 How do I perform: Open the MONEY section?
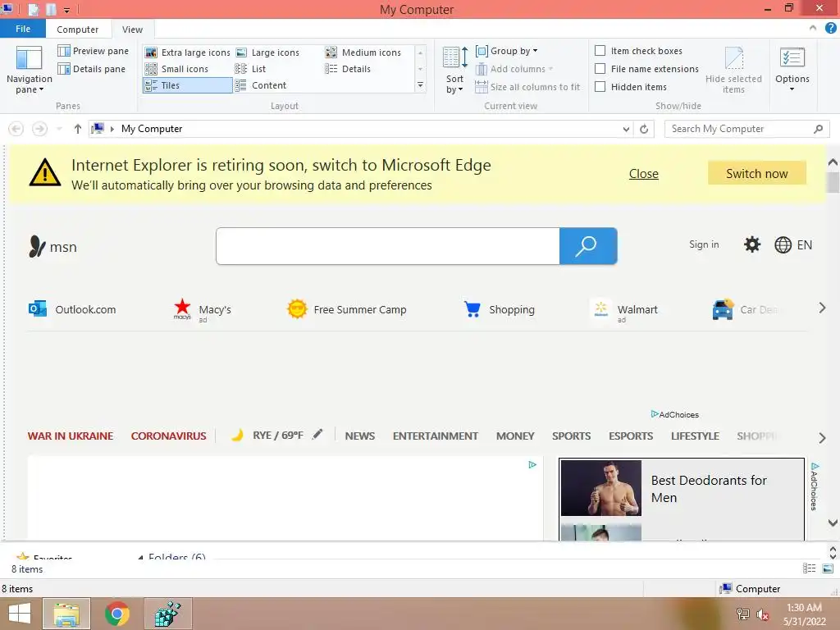(x=515, y=436)
